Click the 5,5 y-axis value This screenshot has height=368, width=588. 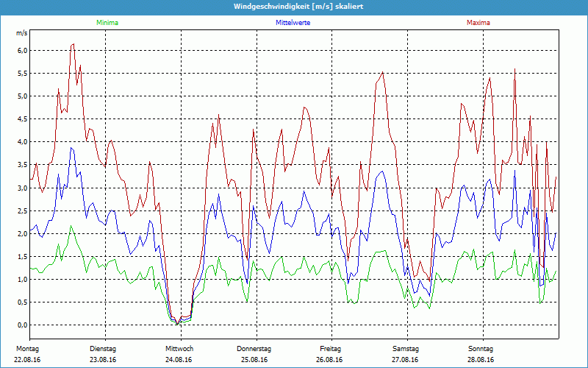tap(23, 73)
